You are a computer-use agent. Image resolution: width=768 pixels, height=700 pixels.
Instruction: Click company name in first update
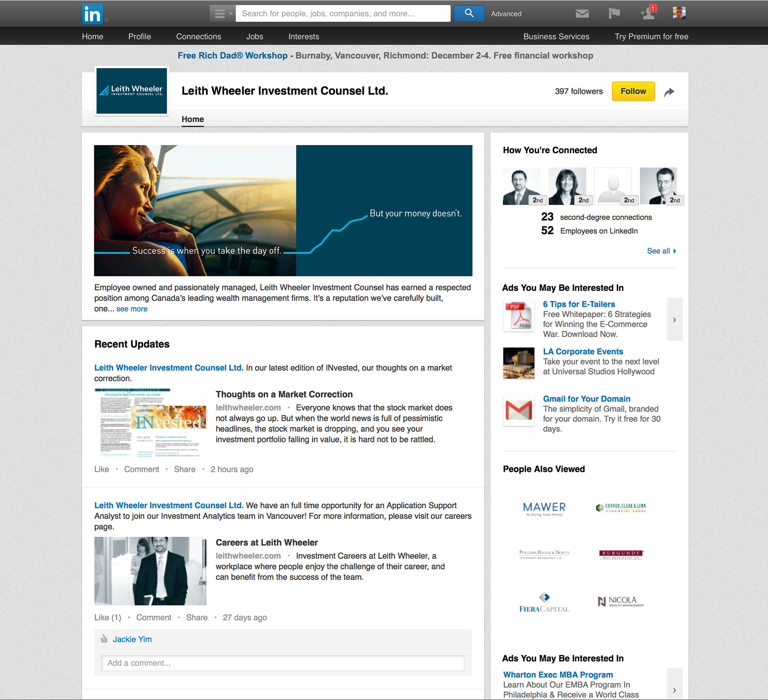click(x=168, y=368)
